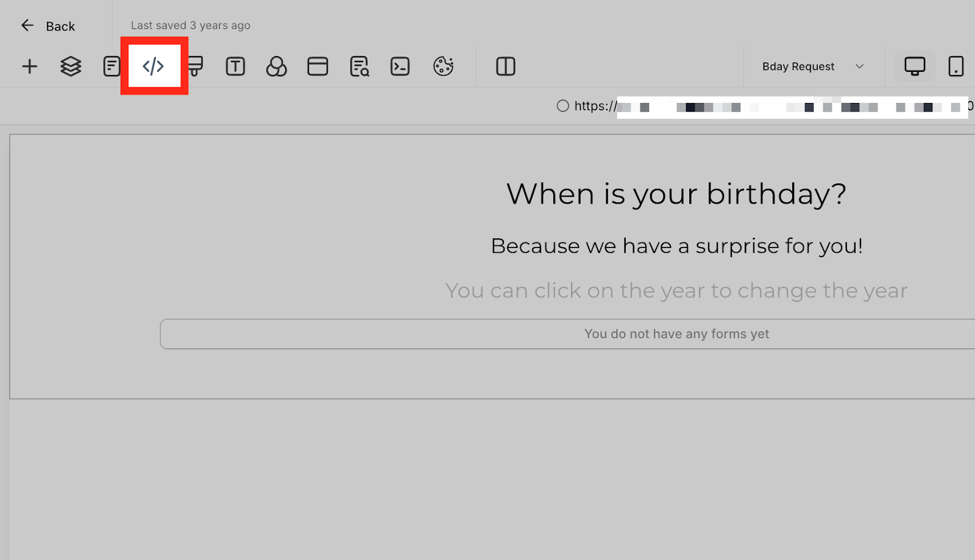Switch to desktop preview mode

click(915, 66)
